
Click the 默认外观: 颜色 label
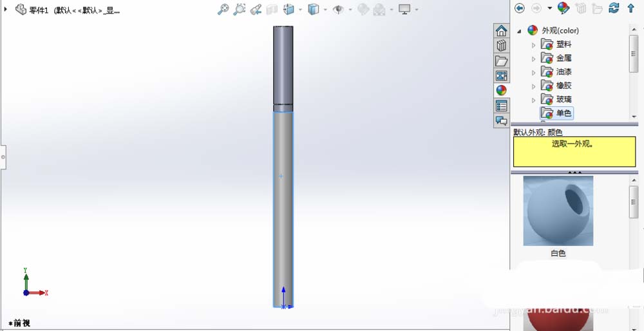[x=538, y=132]
